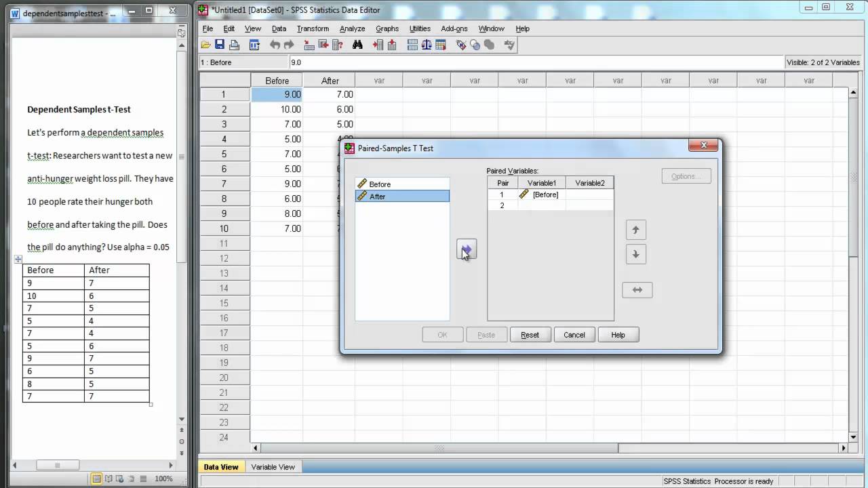Click the Weight cases scale icon
868x488 pixels.
click(x=427, y=45)
